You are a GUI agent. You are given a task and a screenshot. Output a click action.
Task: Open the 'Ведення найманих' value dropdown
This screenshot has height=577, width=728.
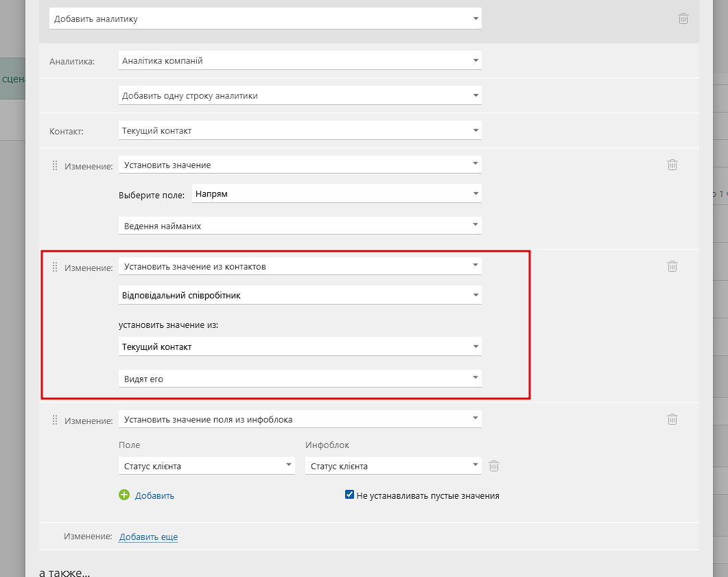300,226
